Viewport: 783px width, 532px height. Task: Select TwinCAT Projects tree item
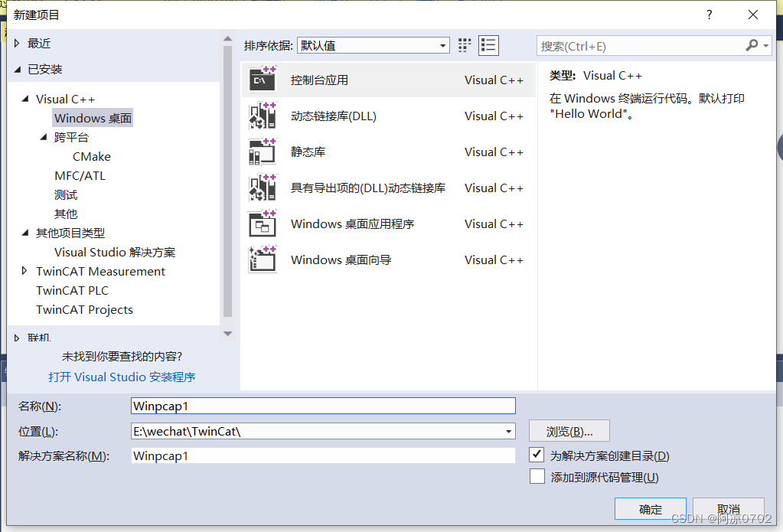(x=84, y=309)
